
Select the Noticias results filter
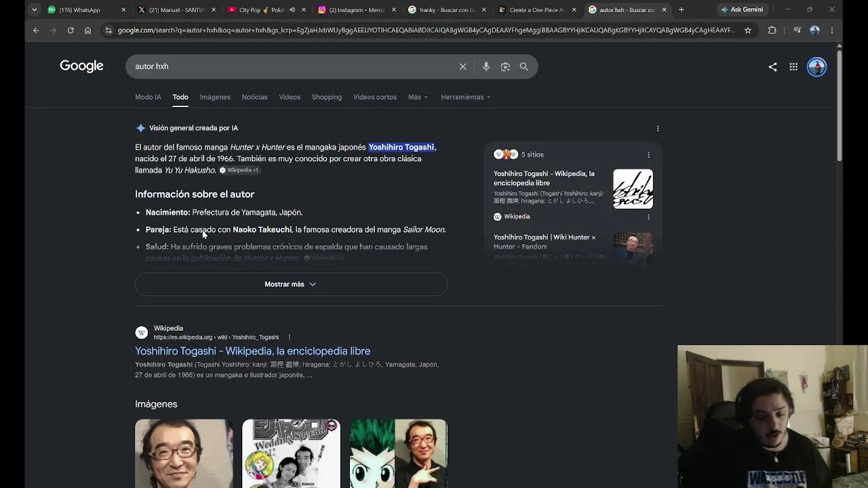254,97
